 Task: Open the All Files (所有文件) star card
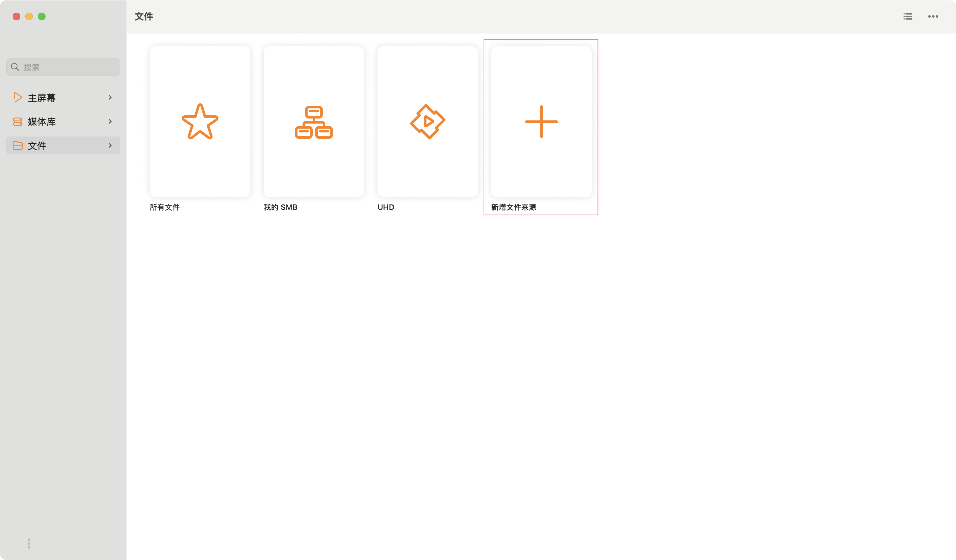click(200, 122)
